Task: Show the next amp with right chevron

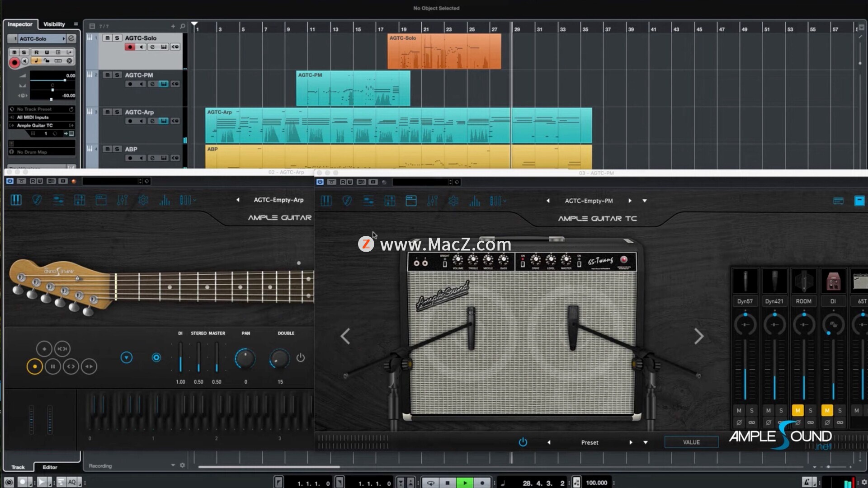Action: (698, 336)
